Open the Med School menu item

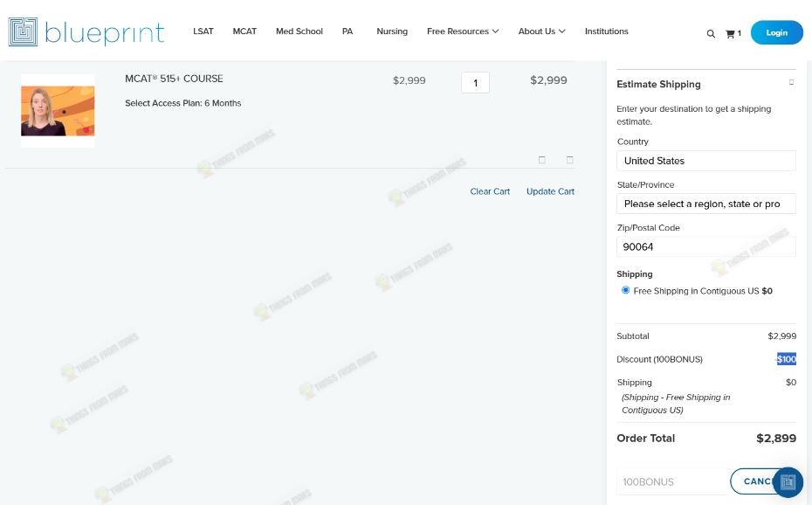click(299, 31)
